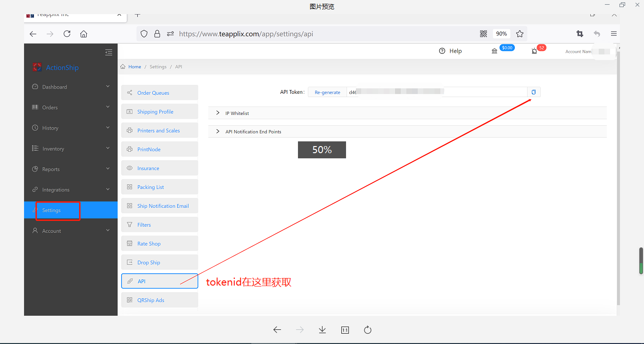
Task: Open Printers and Scales settings
Action: click(159, 131)
